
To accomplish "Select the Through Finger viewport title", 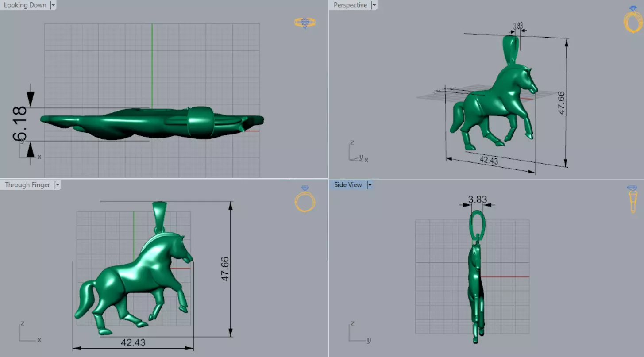I will point(27,185).
